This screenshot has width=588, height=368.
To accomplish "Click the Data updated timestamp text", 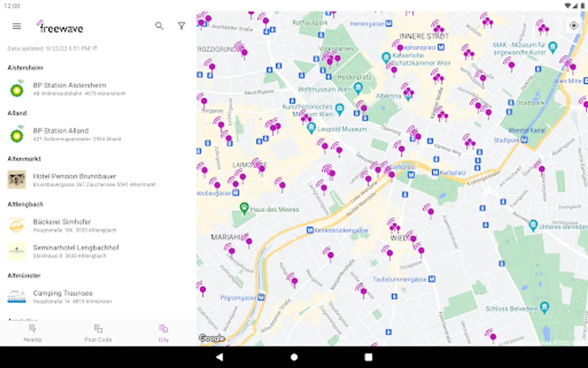I will [x=49, y=48].
